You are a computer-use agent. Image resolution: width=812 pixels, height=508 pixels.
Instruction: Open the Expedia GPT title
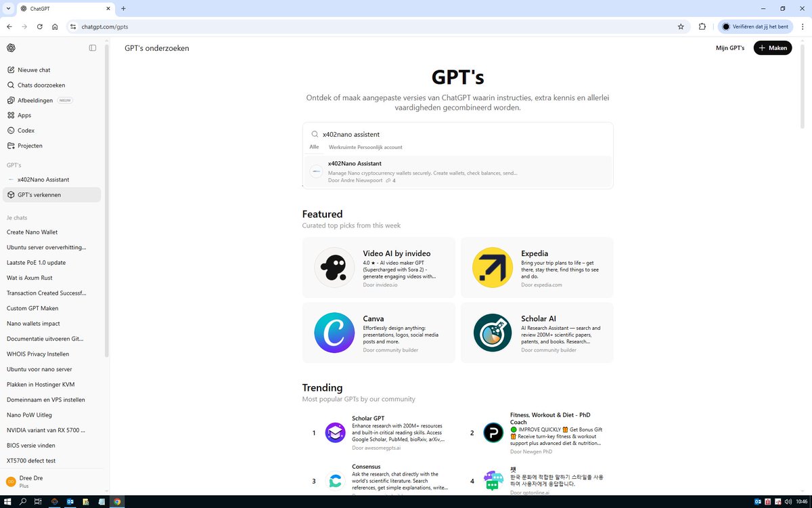(535, 253)
